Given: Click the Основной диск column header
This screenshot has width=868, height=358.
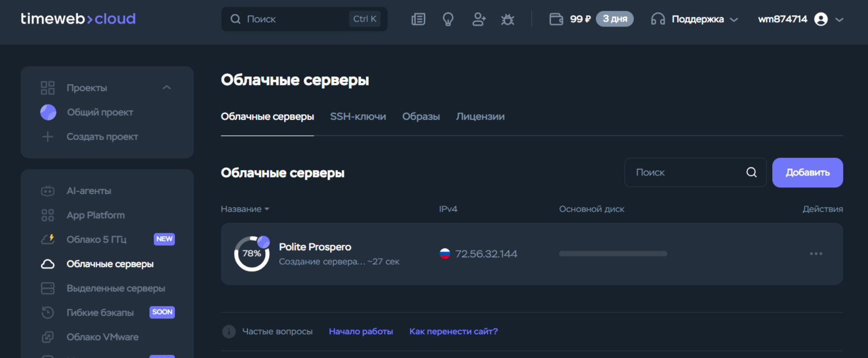Looking at the screenshot, I should (591, 209).
